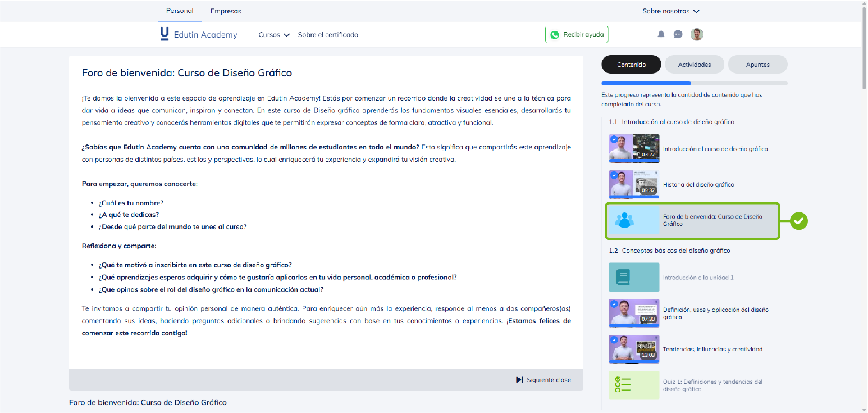868x413 pixels.
Task: Open the chat messages icon
Action: coord(678,34)
